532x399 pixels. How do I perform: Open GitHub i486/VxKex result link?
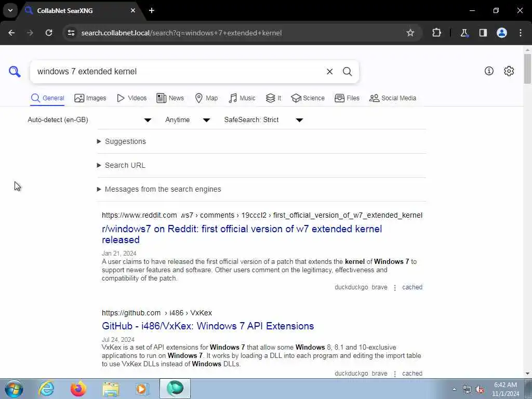208,326
